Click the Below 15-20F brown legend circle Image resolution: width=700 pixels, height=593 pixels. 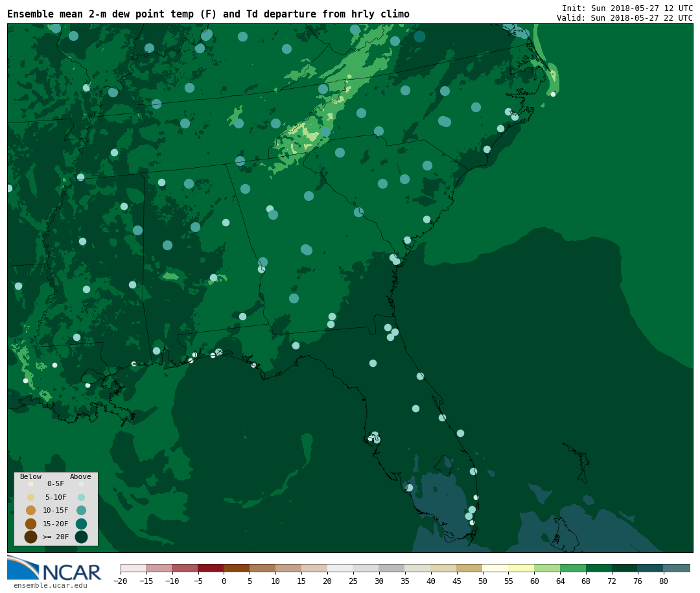(x=31, y=524)
